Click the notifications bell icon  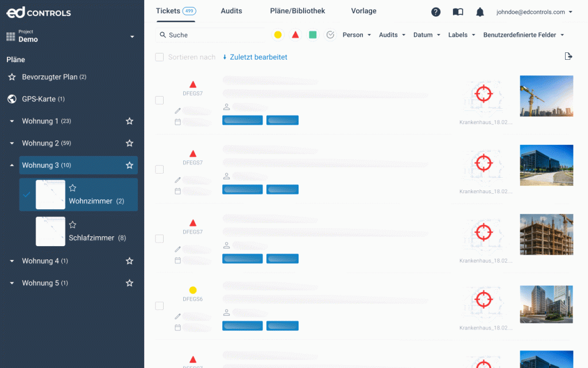480,12
